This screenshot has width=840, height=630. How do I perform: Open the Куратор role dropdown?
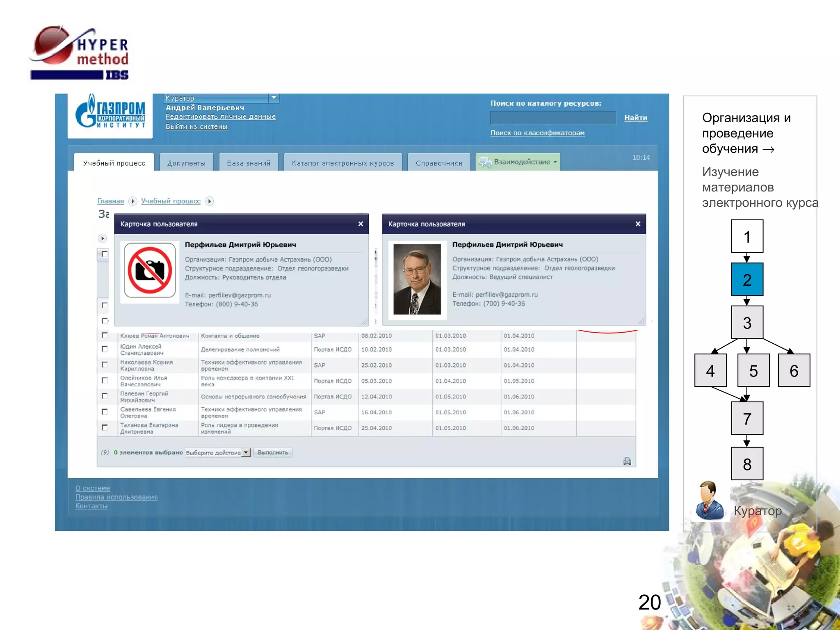(274, 98)
